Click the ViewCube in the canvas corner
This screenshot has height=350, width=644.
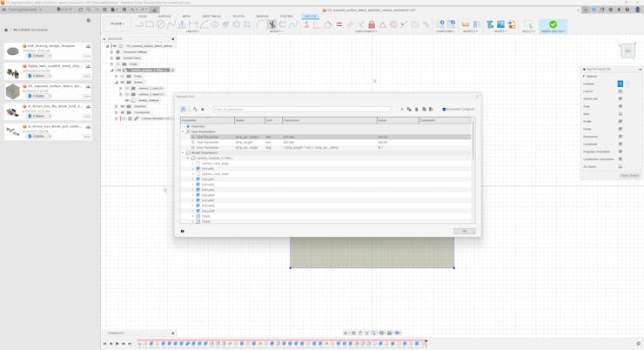[627, 51]
